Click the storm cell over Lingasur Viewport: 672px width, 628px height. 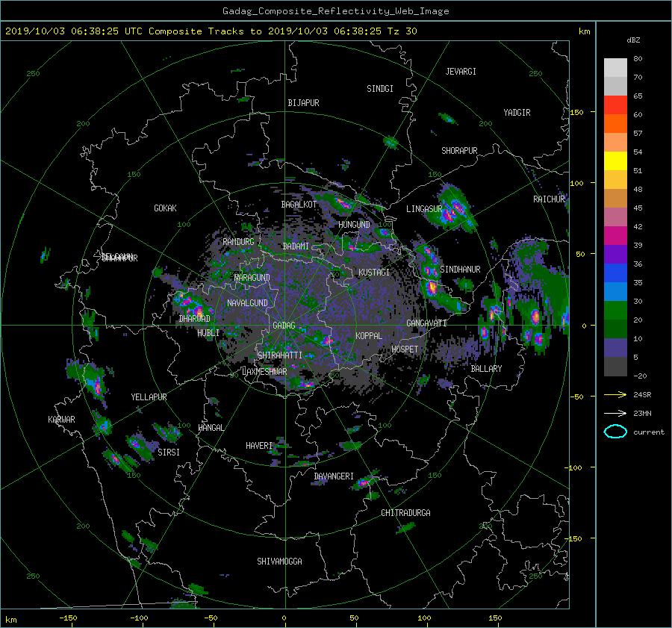tap(452, 210)
